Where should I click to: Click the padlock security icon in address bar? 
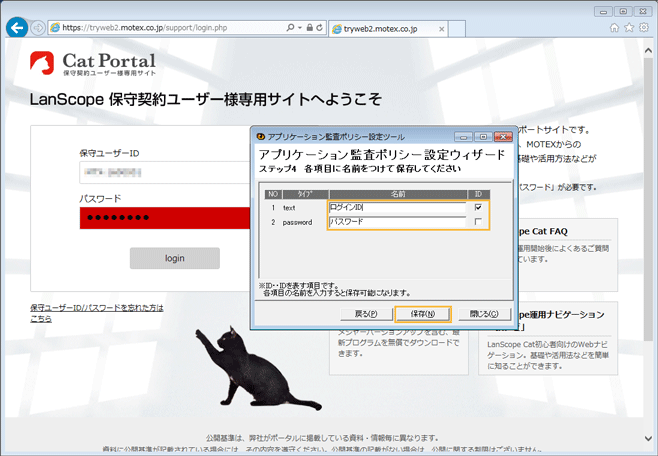tap(309, 28)
